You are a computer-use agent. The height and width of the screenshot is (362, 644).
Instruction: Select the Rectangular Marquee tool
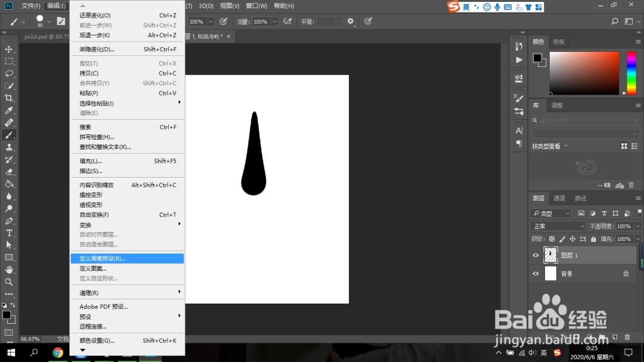tap(8, 61)
